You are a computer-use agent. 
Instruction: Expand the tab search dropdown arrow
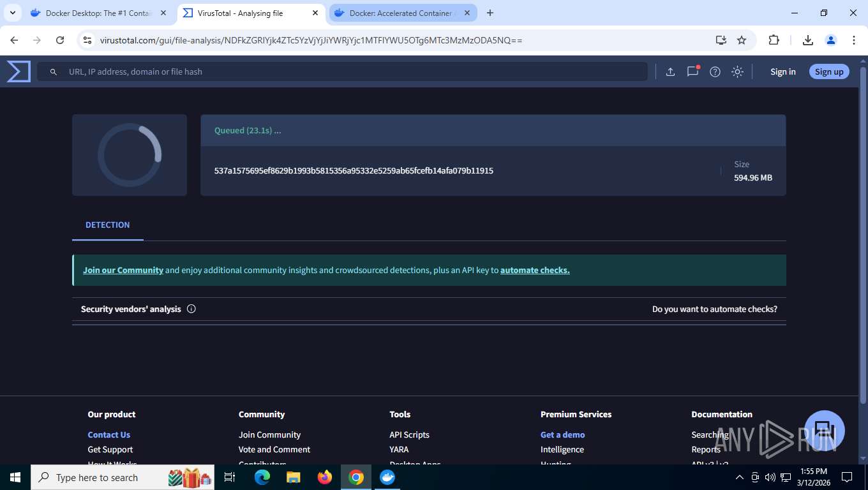point(13,13)
